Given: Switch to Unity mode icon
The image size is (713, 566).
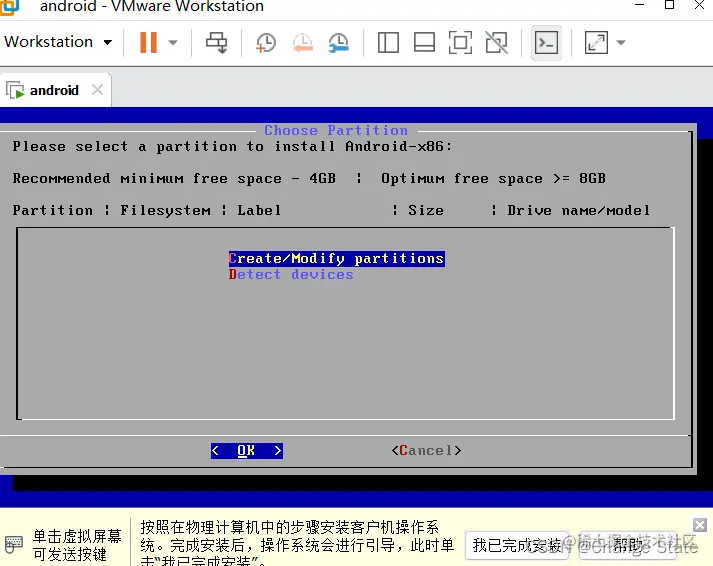Looking at the screenshot, I should (496, 43).
